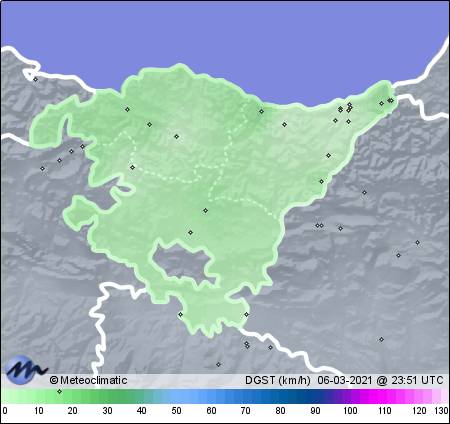The image size is (450, 424).
Task: Pick the light green swatch at 10 km/h
Action: tap(39, 397)
